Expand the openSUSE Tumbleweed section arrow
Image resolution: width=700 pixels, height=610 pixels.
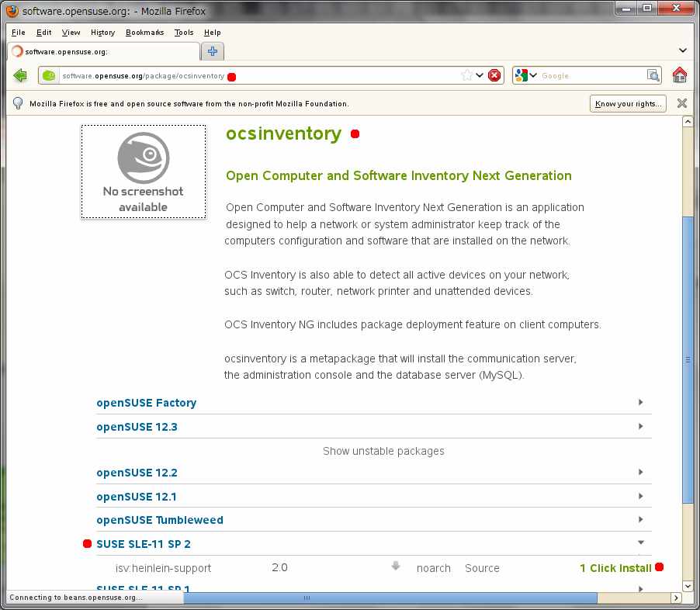640,519
